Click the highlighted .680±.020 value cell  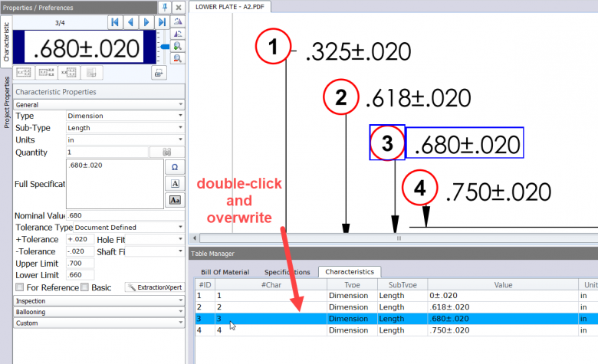(x=503, y=319)
